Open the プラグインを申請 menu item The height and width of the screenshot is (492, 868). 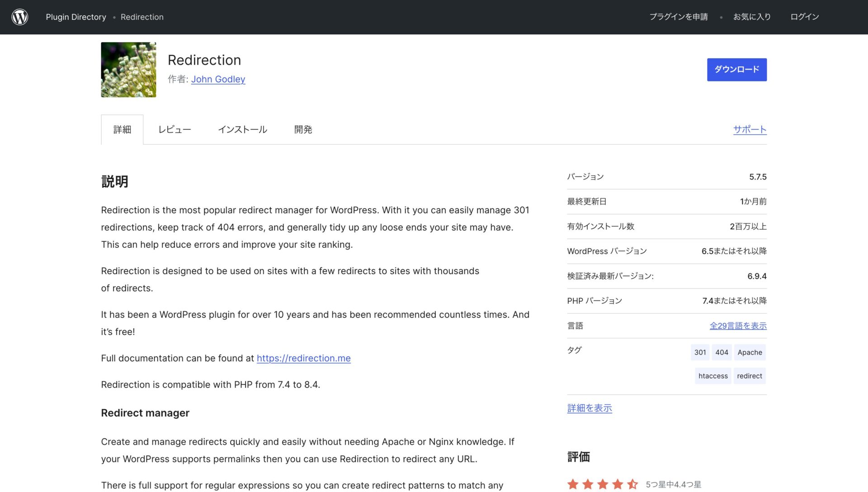click(x=679, y=17)
